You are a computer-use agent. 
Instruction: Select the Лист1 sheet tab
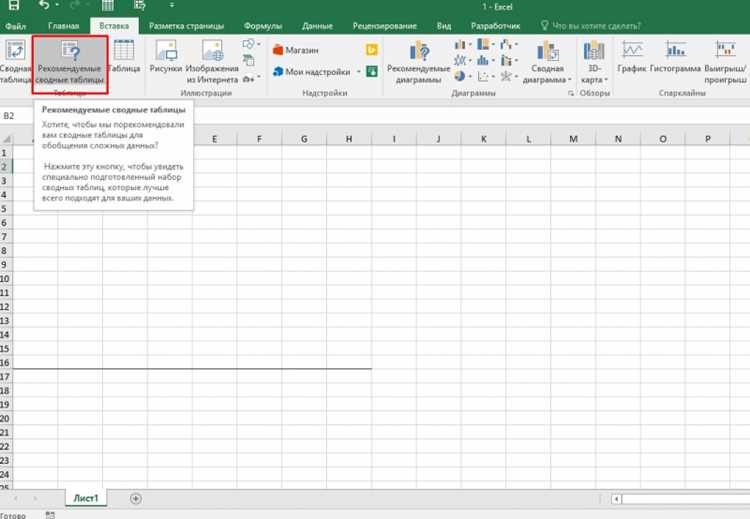click(x=86, y=498)
